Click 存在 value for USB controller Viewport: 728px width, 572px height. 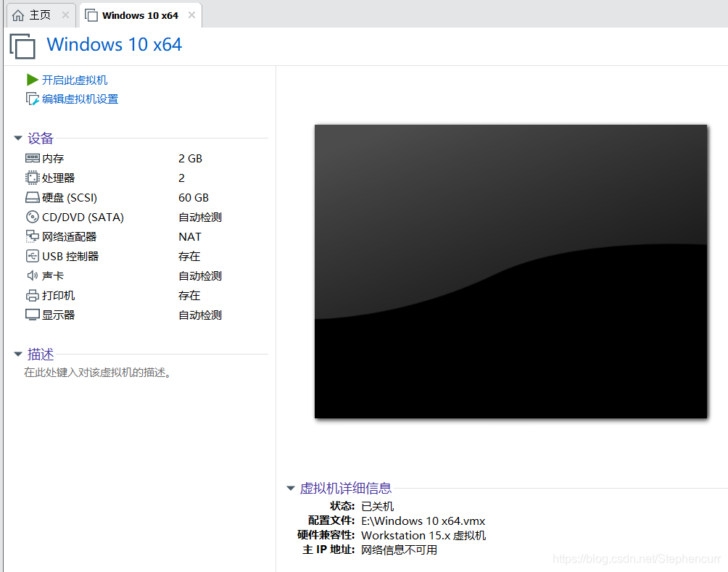[x=189, y=257]
